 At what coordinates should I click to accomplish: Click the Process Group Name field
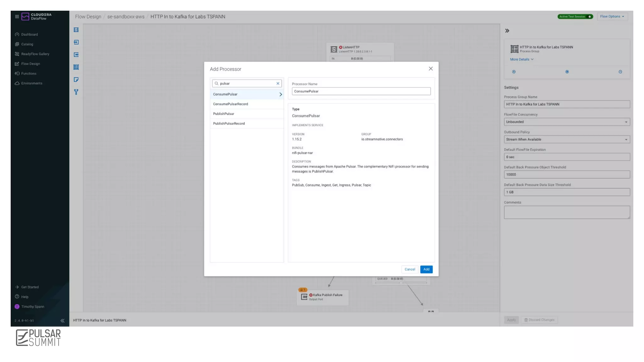click(x=567, y=104)
